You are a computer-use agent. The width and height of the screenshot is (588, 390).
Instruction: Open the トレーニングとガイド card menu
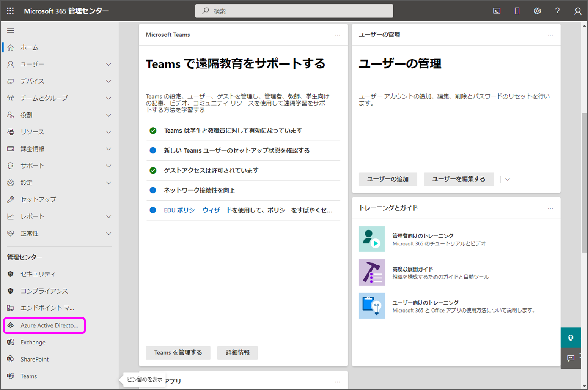pos(550,208)
